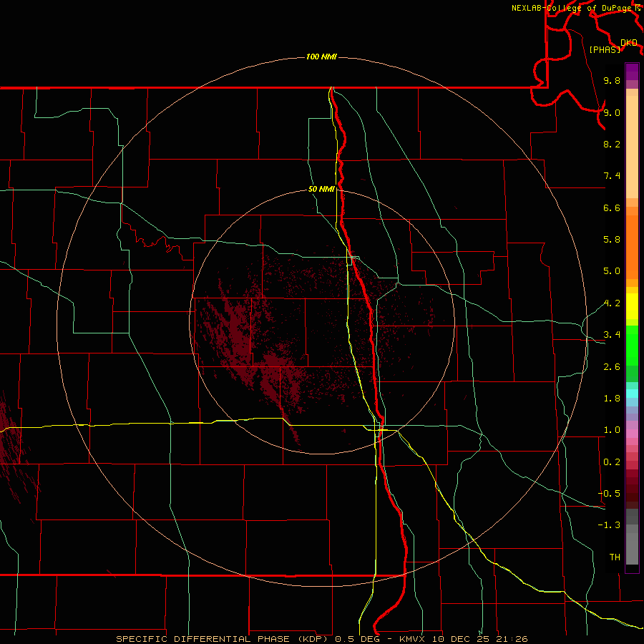This screenshot has height=644, width=644.
Task: Click the 6.6 value on the color scale
Action: coord(612,208)
